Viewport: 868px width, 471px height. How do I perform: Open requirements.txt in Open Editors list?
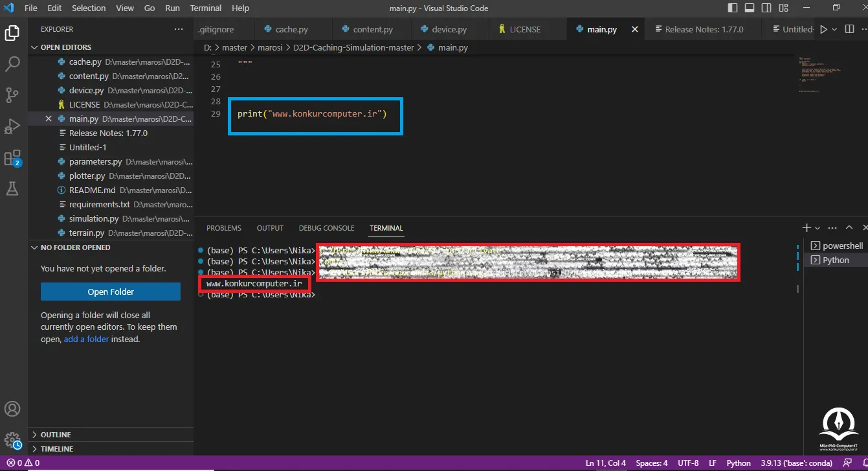click(111, 205)
